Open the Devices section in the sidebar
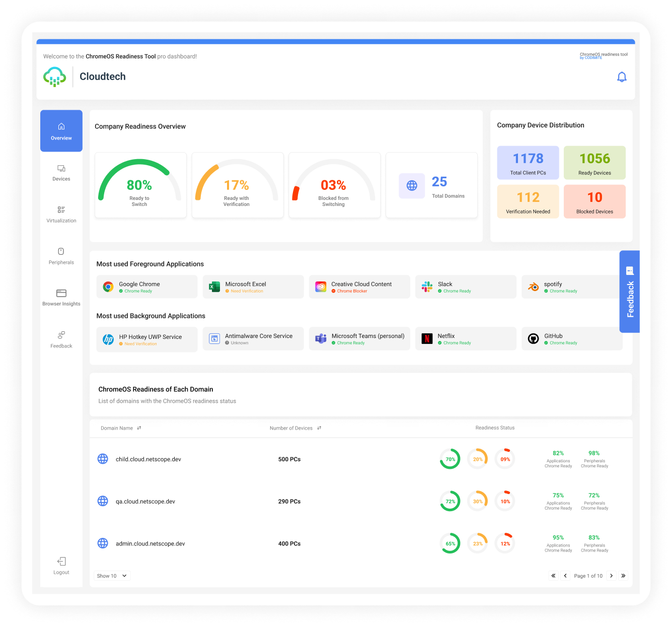 [61, 173]
